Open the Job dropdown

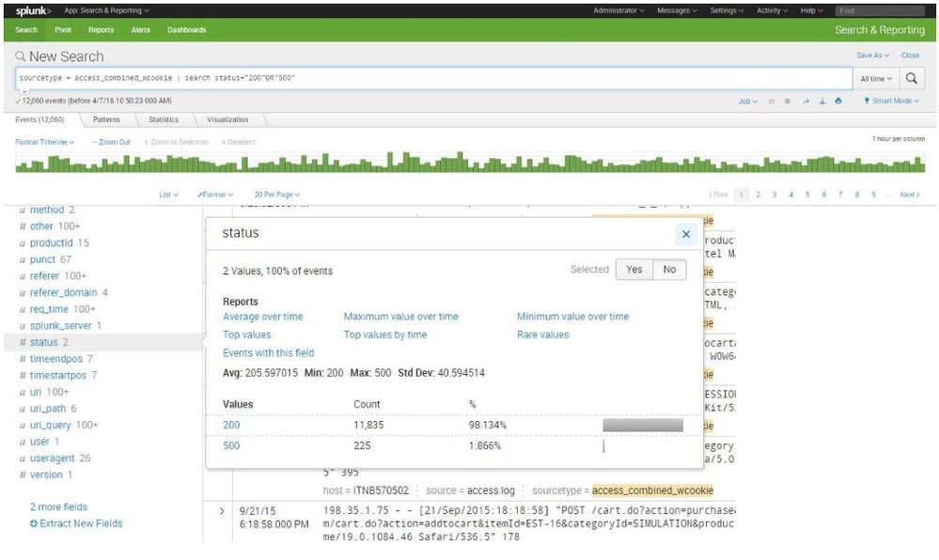click(x=747, y=101)
